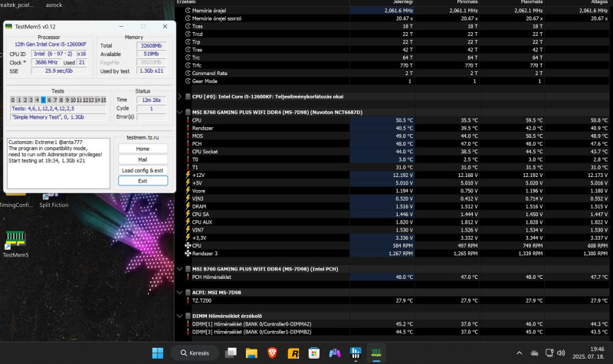The height and width of the screenshot is (364, 613).
Task: Open the Split Fiction desktop shortcut
Action: pyautogui.click(x=54, y=200)
